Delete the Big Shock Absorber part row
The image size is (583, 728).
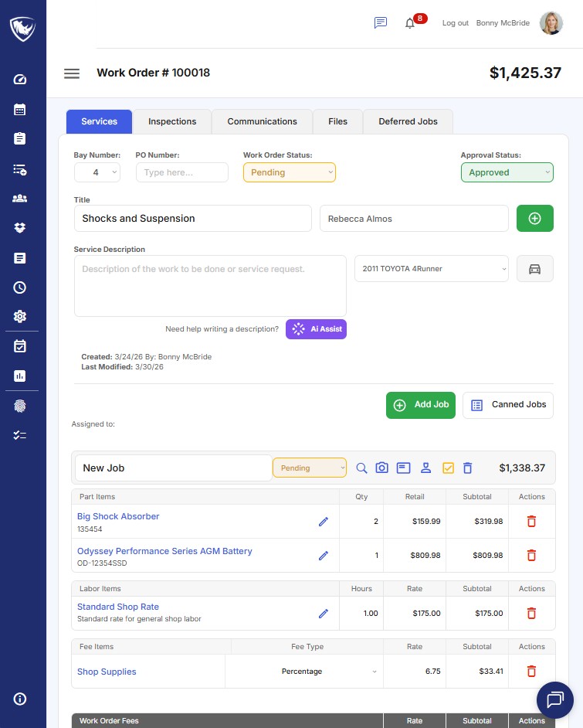click(x=531, y=522)
